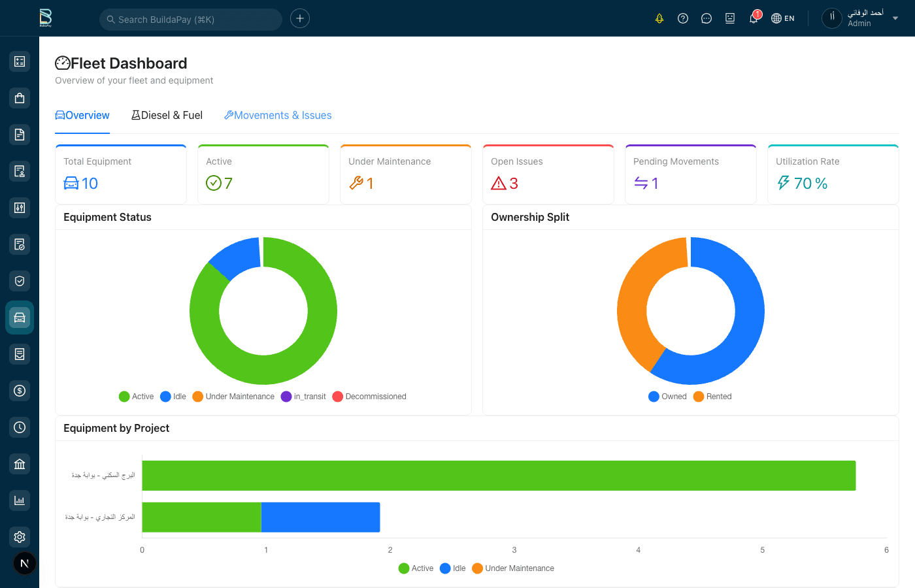Open the time-tracking clock icon in the sidebar
Viewport: 915px width, 588px height.
tap(20, 427)
